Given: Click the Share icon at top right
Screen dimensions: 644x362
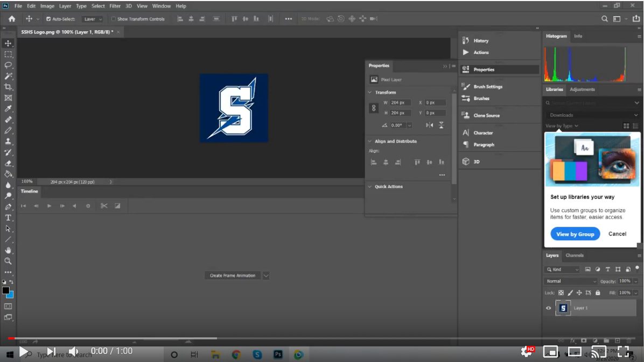Looking at the screenshot, I should [x=636, y=18].
